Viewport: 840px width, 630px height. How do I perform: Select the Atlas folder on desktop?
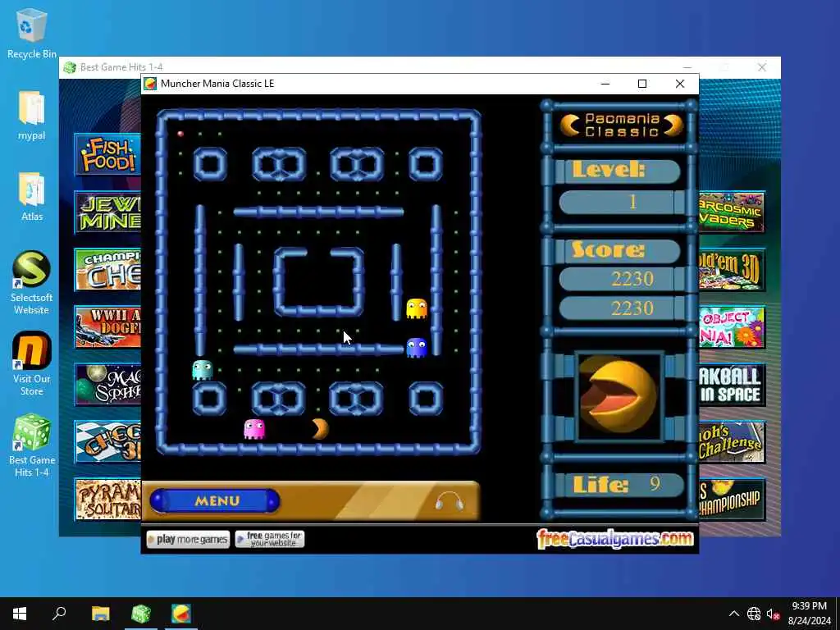tap(32, 197)
